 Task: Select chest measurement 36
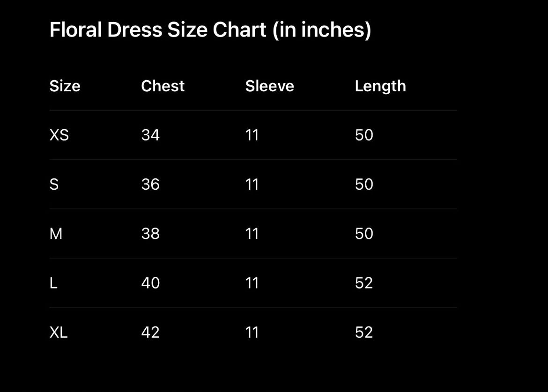pos(150,185)
